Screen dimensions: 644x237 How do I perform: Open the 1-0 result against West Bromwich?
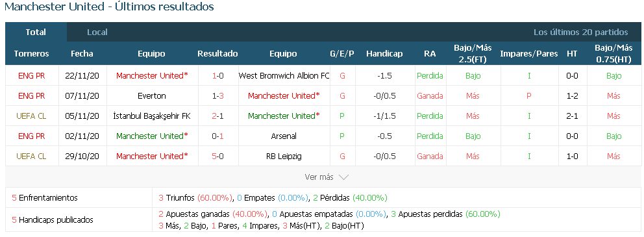217,76
